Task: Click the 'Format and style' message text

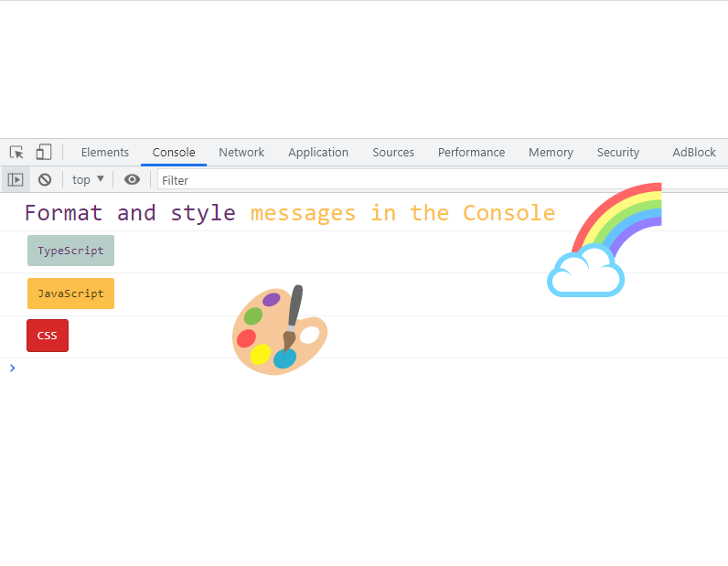Action: point(130,214)
